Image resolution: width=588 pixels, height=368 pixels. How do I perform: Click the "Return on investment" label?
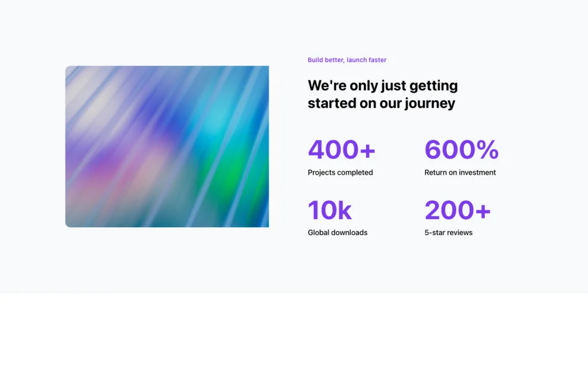click(460, 172)
